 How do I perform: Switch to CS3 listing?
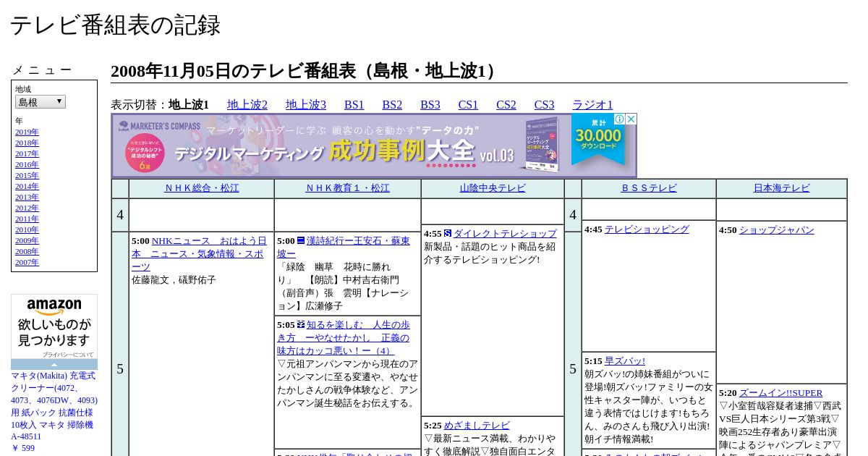pyautogui.click(x=544, y=104)
